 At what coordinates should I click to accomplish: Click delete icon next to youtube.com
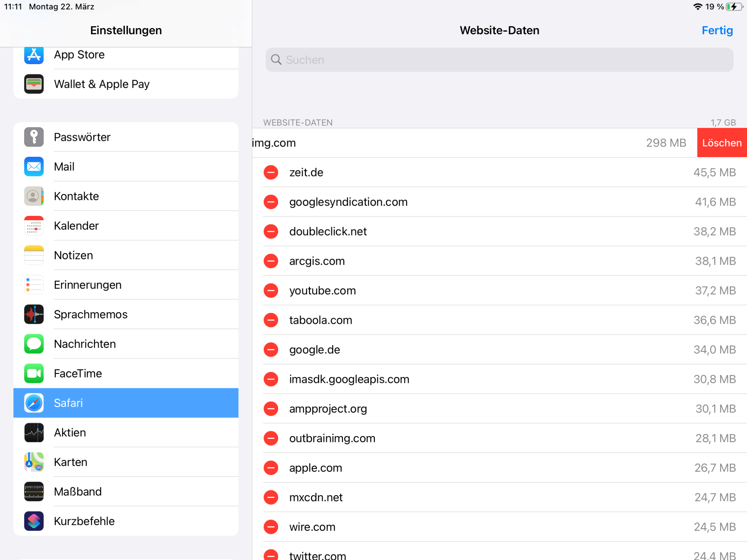[272, 290]
